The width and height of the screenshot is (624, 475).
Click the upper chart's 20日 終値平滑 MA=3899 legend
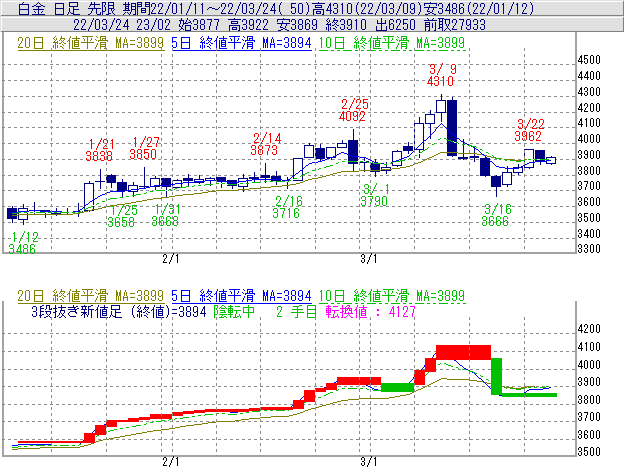[90, 43]
